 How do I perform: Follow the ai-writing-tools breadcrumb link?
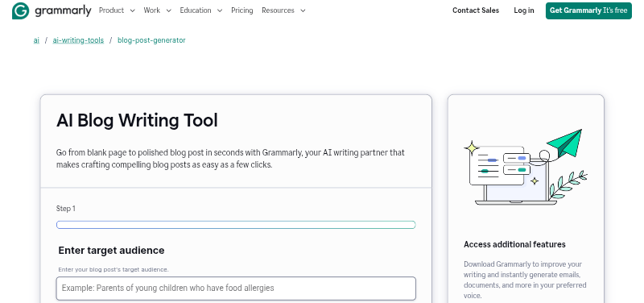(x=78, y=39)
